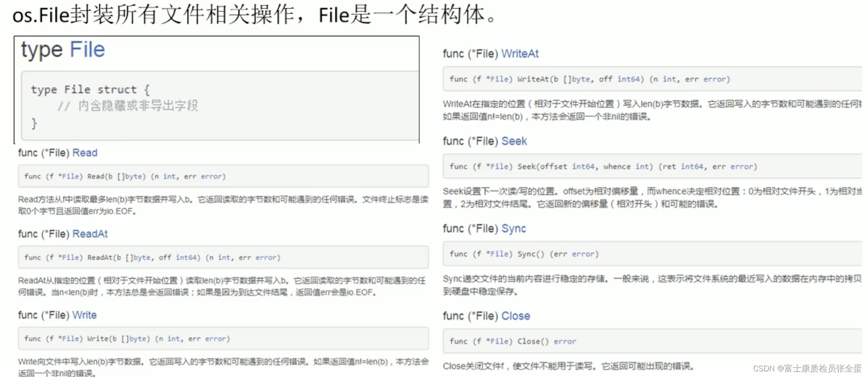
Task: Click the paragraph starting 'ReadAt从指定的位置'
Action: [222, 286]
